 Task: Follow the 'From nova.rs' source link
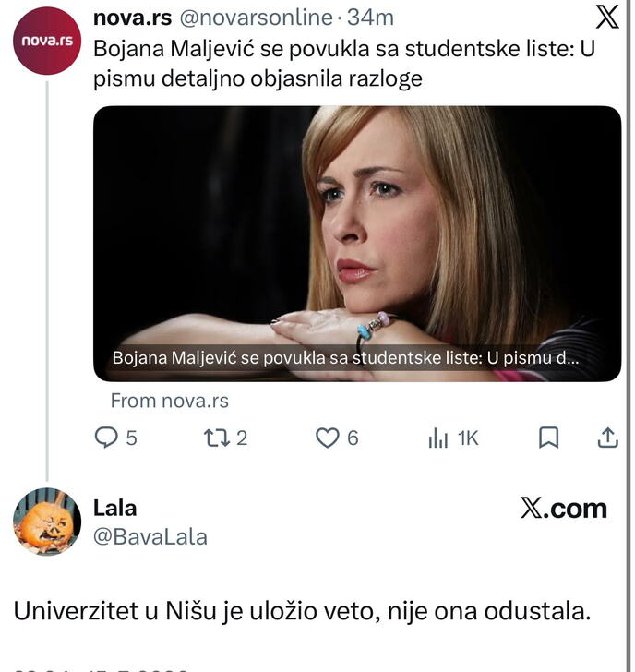[170, 401]
